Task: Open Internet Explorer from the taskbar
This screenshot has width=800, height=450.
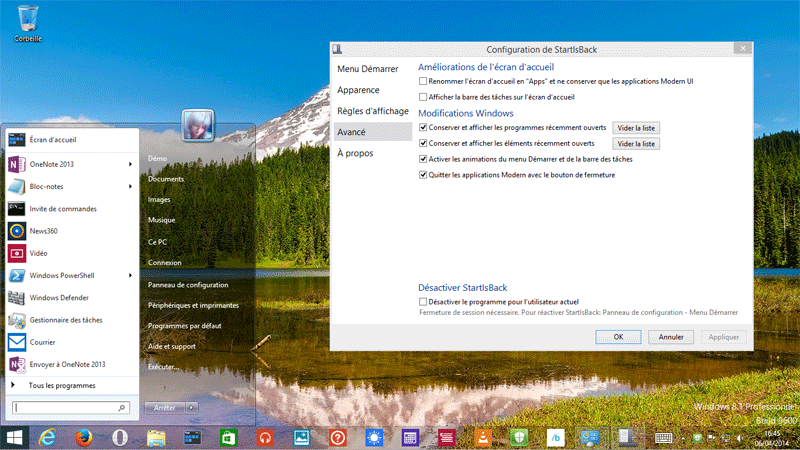Action: coord(46,437)
